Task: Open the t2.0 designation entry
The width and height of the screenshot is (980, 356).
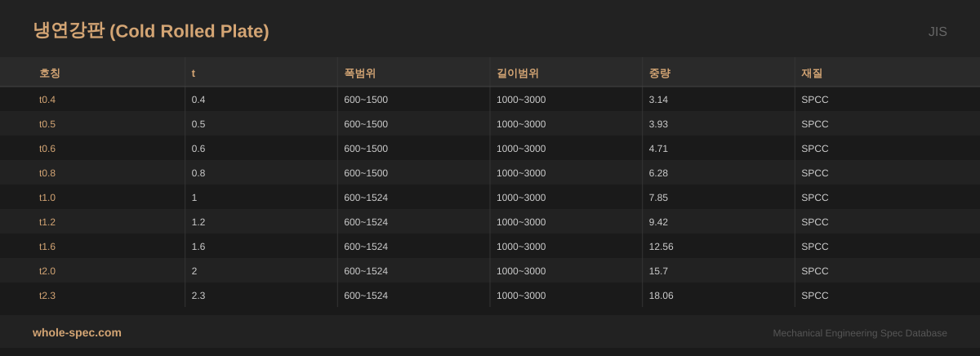Action: (x=47, y=271)
